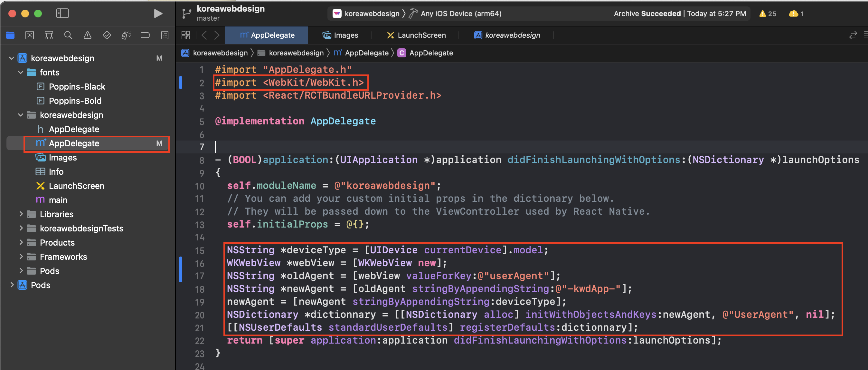Open the Issue navigator warning icon
Image resolution: width=868 pixels, height=370 pixels.
pos(88,35)
